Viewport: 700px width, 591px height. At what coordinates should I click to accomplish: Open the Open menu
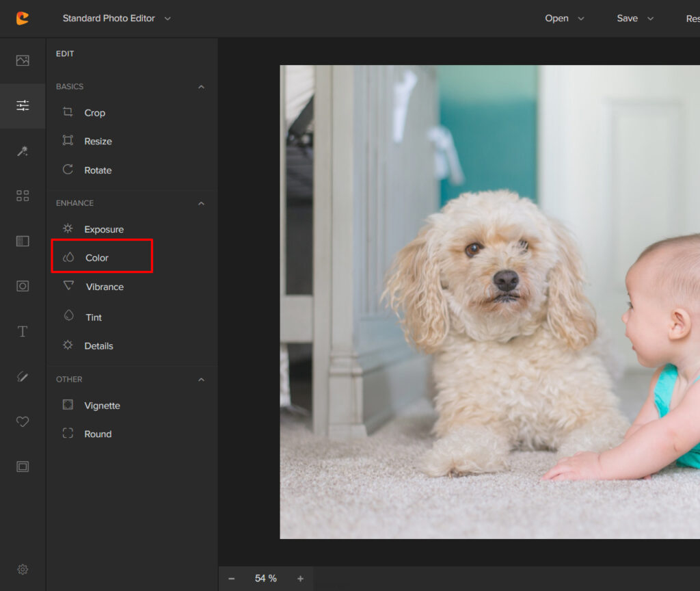tap(564, 18)
